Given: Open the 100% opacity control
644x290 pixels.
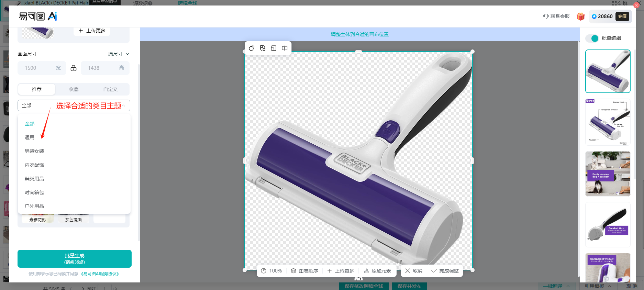Looking at the screenshot, I should point(271,271).
